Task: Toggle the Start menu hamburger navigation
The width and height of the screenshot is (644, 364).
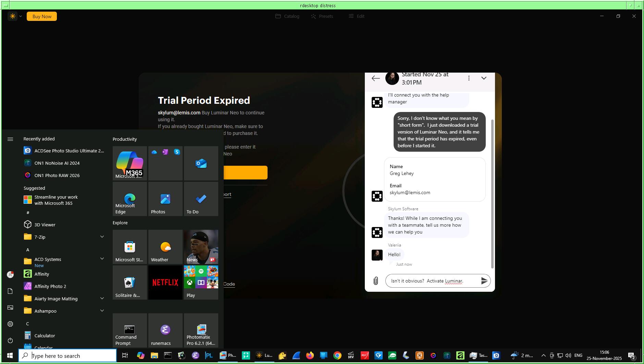Action: point(10,139)
